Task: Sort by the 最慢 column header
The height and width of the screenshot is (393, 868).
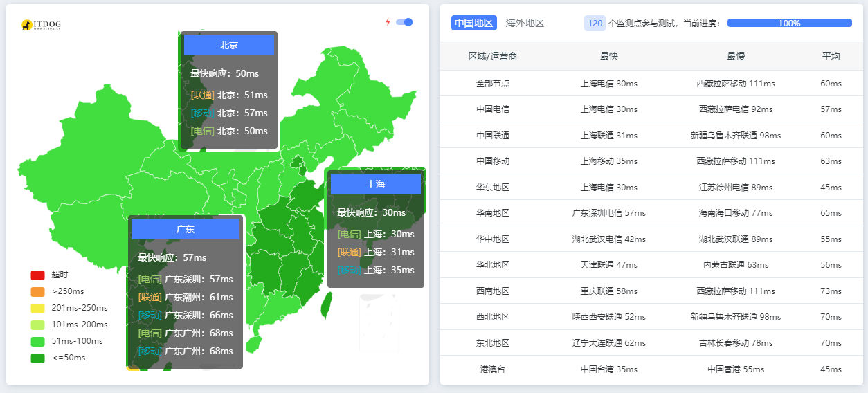Action: click(736, 56)
